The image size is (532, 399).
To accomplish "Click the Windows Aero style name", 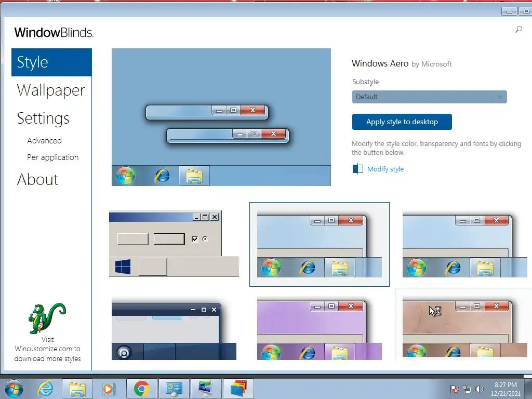I will 380,63.
